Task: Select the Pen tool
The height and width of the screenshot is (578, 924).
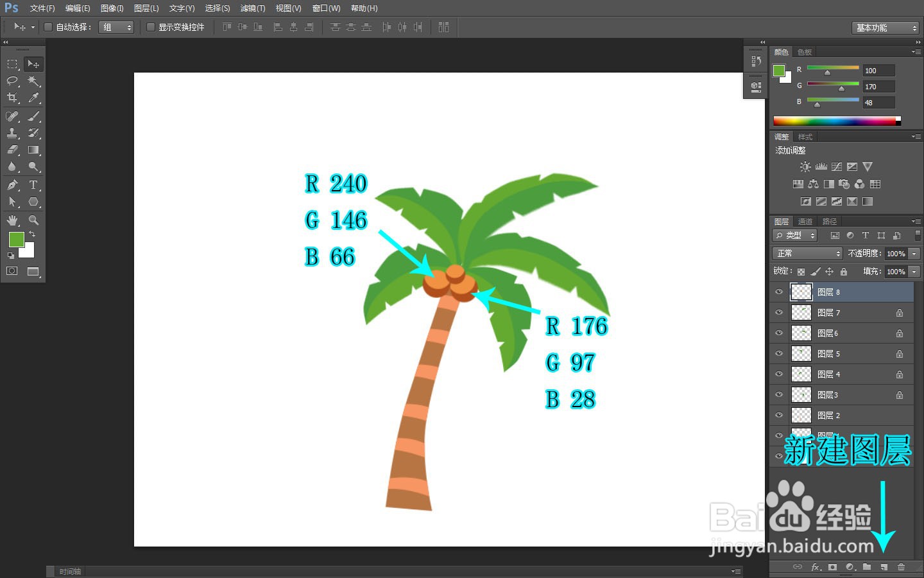Action: tap(12, 185)
